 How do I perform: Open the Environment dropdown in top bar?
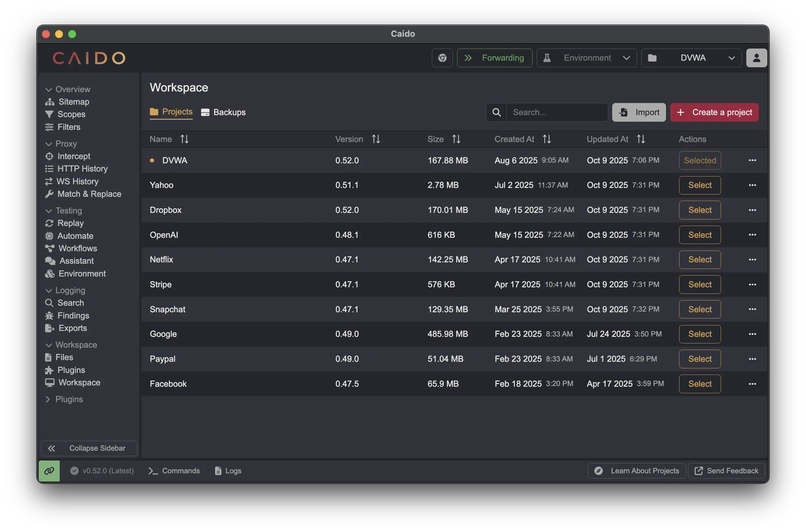[x=587, y=58]
